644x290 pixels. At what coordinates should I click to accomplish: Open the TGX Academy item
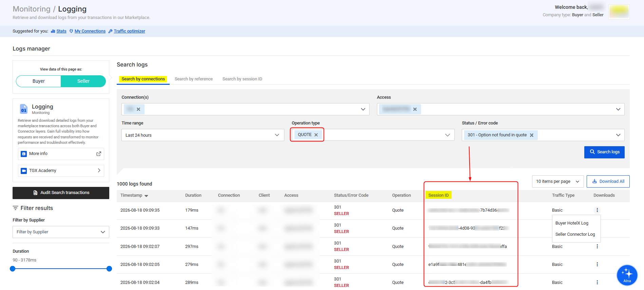pos(61,171)
